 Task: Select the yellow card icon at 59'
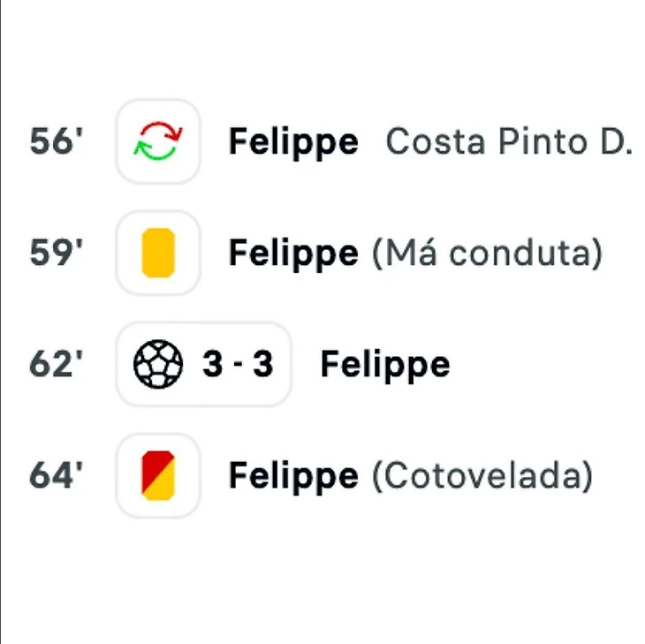click(158, 253)
